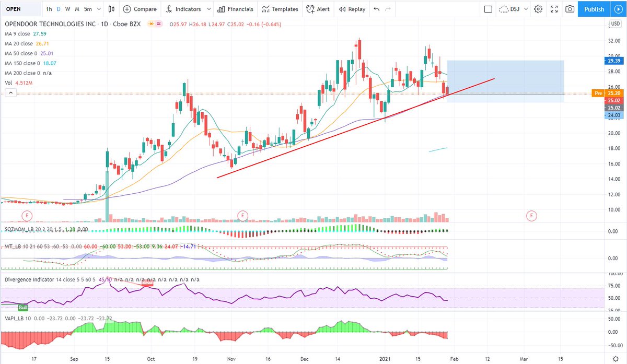Click the Alert button label
The width and height of the screenshot is (627, 364).
[x=323, y=9]
